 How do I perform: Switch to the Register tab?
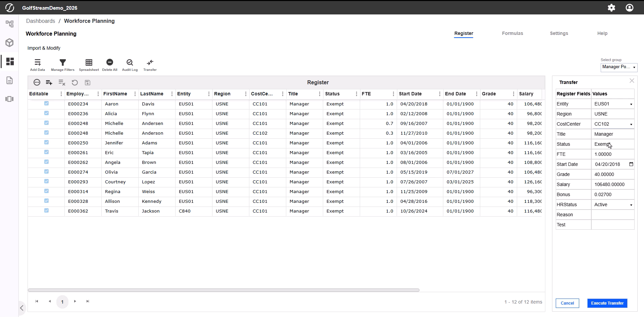coord(463,34)
